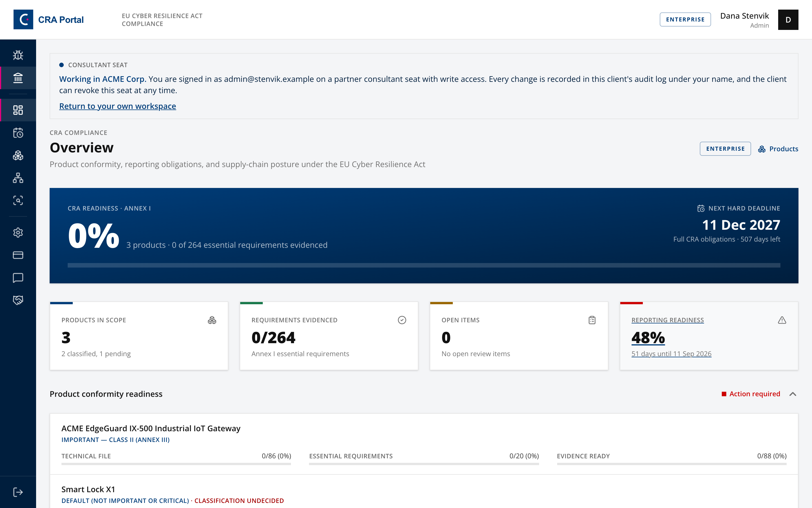Click the 0/86 (0%) technical file value

(x=276, y=456)
